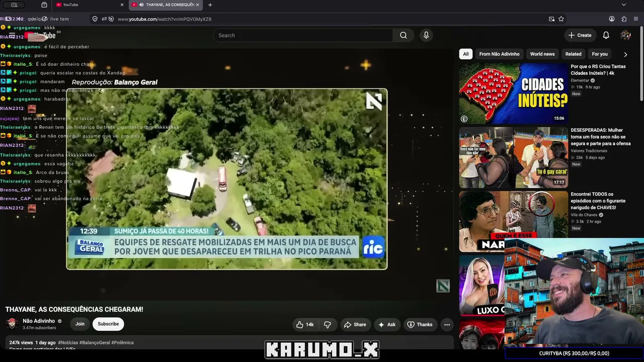
Task: Open the Não Adivinho channel avatar
Action: [x=12, y=324]
